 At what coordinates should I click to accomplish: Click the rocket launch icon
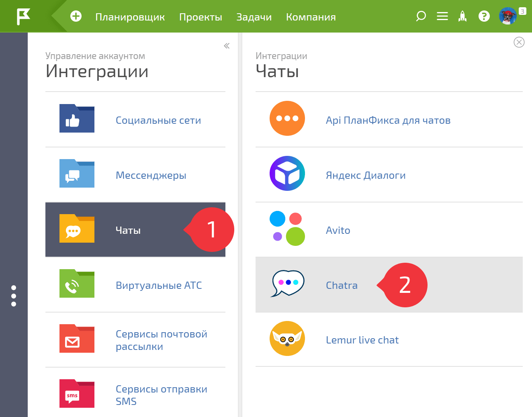462,16
